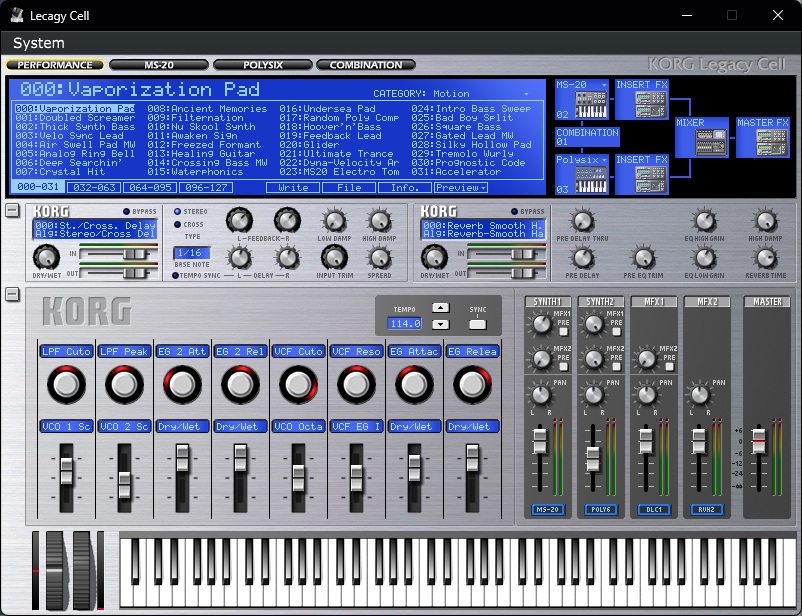802x616 pixels.
Task: Increase tempo with the up arrow
Action: [440, 307]
